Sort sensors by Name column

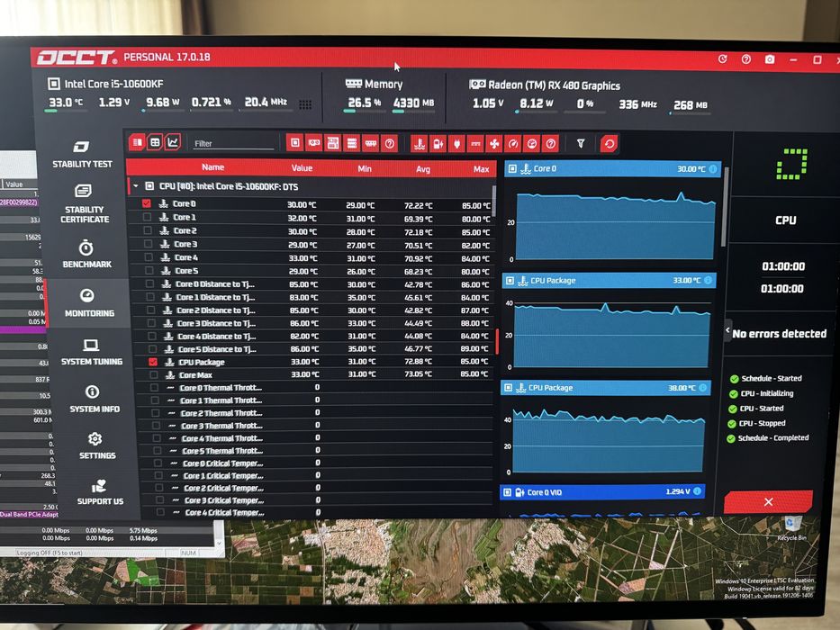coord(212,167)
